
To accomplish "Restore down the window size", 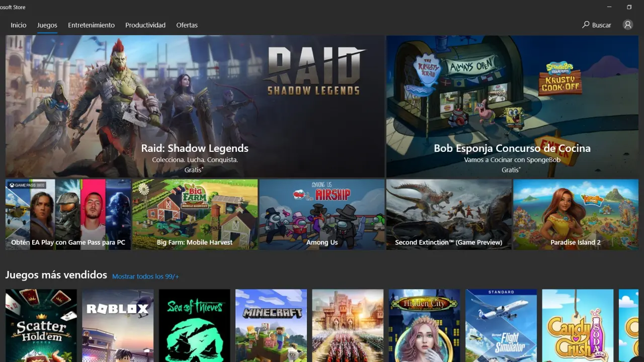I will pyautogui.click(x=629, y=7).
